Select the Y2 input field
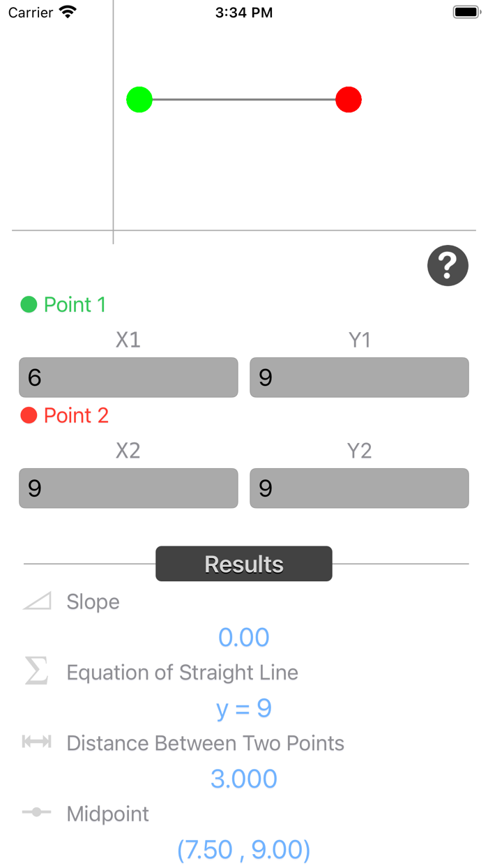Screen dimensions: 488x868 [x=358, y=488]
